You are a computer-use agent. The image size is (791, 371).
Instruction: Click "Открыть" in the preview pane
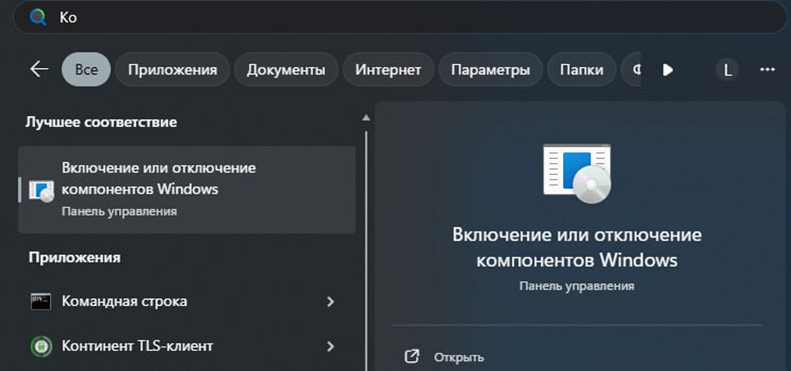459,357
